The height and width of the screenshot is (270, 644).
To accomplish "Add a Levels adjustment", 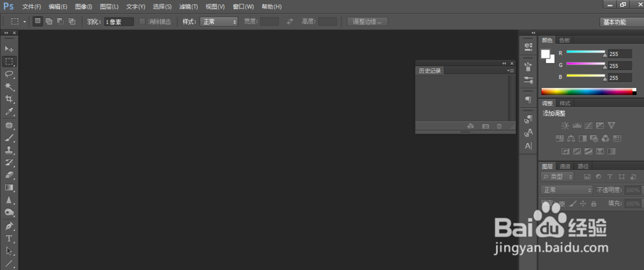I will click(x=576, y=125).
